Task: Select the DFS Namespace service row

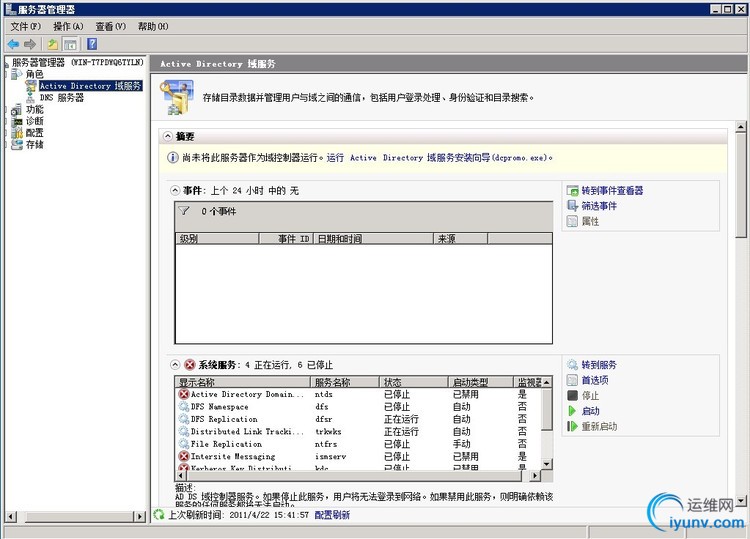Action: 359,407
